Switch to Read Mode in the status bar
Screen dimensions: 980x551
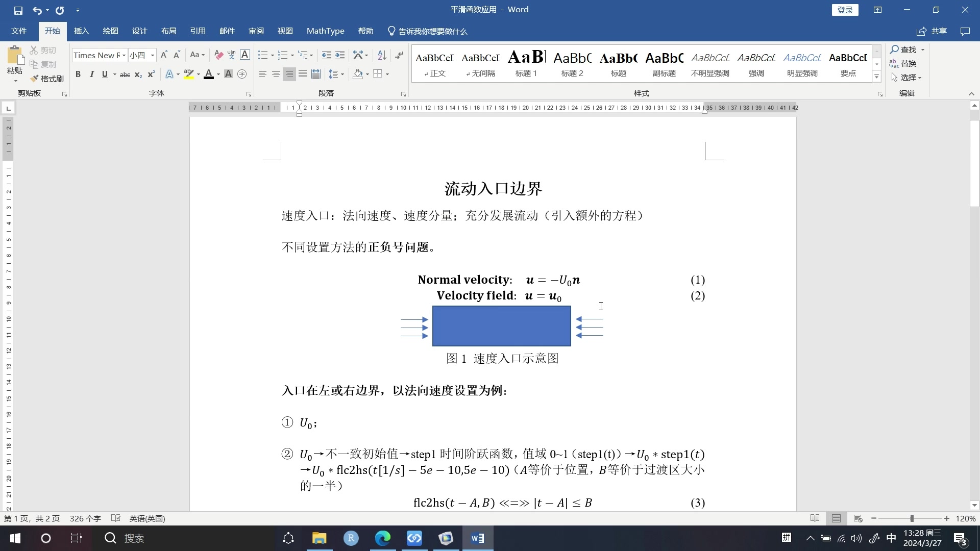[x=815, y=518]
